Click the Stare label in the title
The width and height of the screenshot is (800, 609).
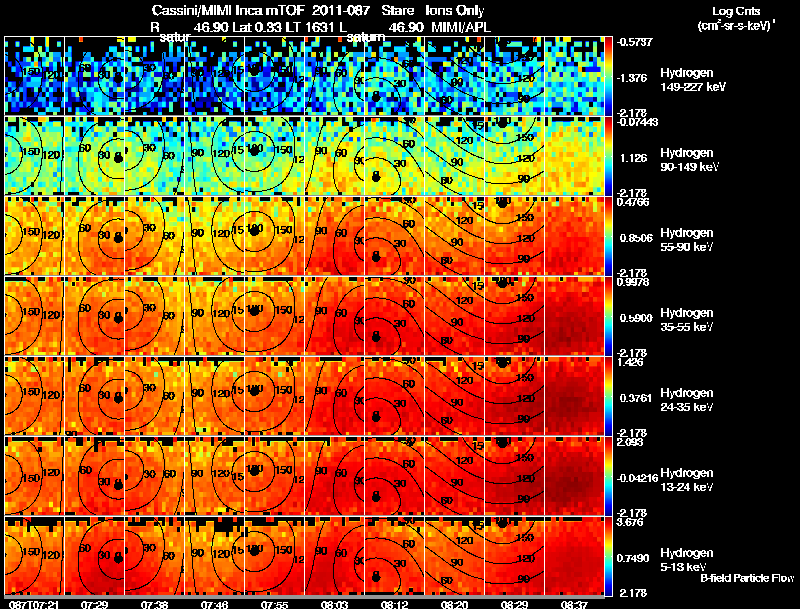[x=397, y=10]
